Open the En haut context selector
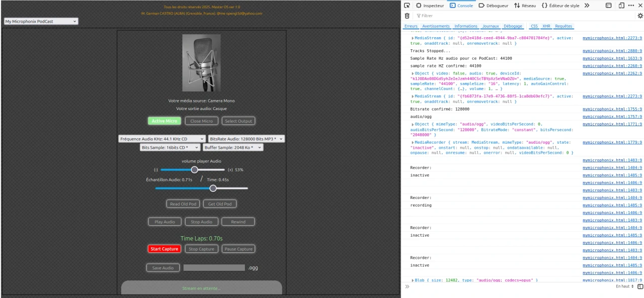 coord(625,286)
